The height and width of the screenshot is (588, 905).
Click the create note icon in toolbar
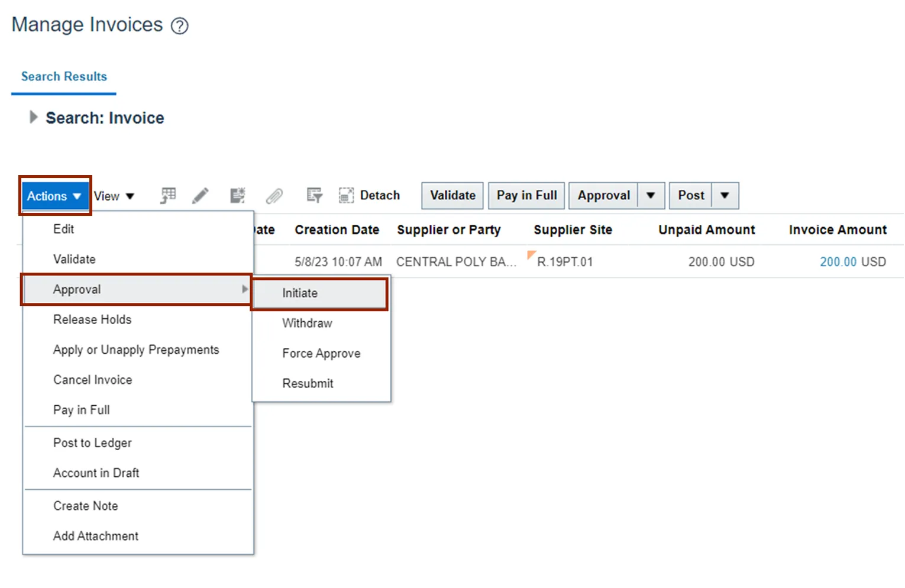[238, 195]
